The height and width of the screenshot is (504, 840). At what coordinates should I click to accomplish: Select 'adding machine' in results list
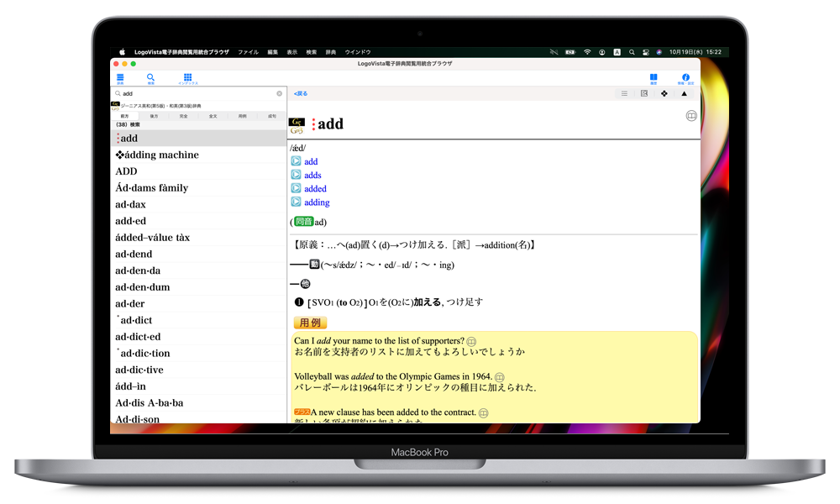point(198,155)
